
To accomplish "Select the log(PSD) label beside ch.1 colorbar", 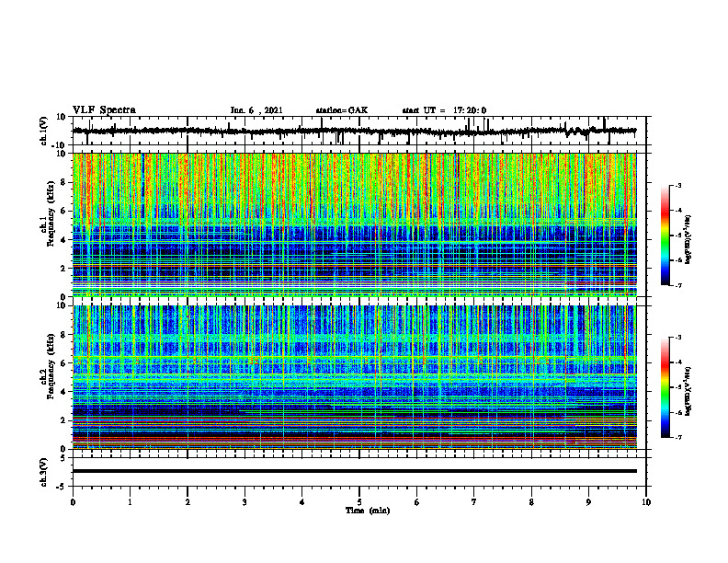I will click(x=688, y=240).
